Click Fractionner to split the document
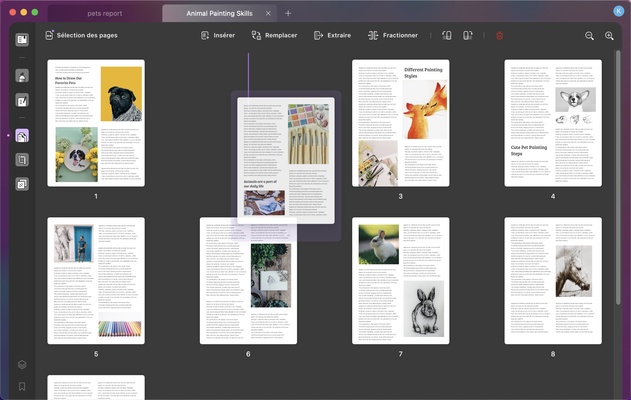 393,35
